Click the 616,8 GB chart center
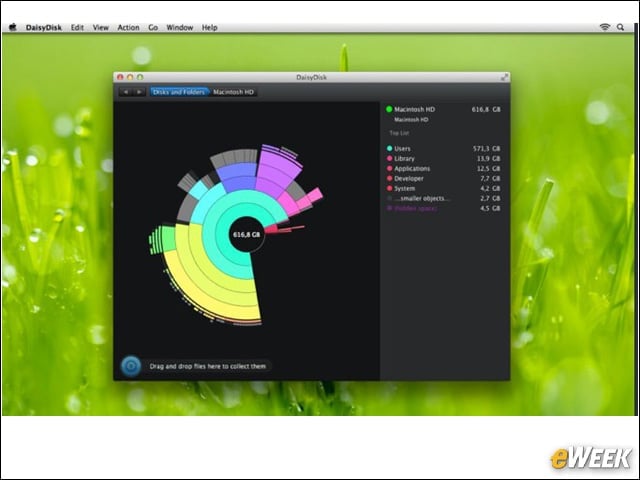The height and width of the screenshot is (480, 640). pyautogui.click(x=246, y=235)
